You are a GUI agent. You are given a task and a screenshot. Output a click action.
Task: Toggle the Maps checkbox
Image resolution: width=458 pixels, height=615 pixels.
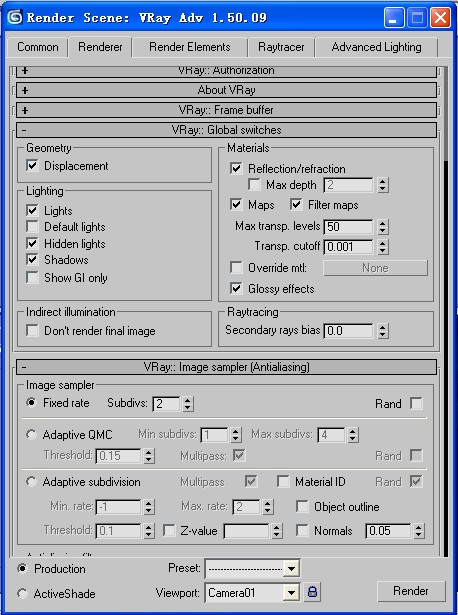pyautogui.click(x=236, y=204)
